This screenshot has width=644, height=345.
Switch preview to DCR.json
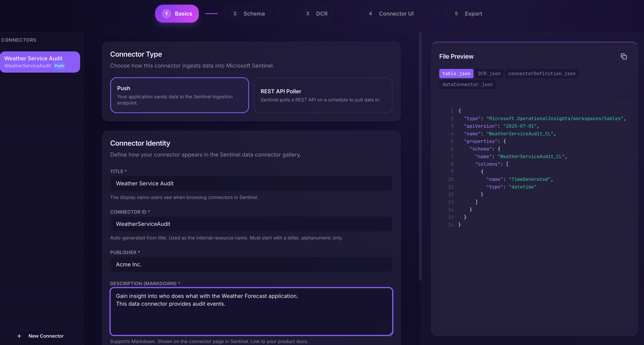489,74
